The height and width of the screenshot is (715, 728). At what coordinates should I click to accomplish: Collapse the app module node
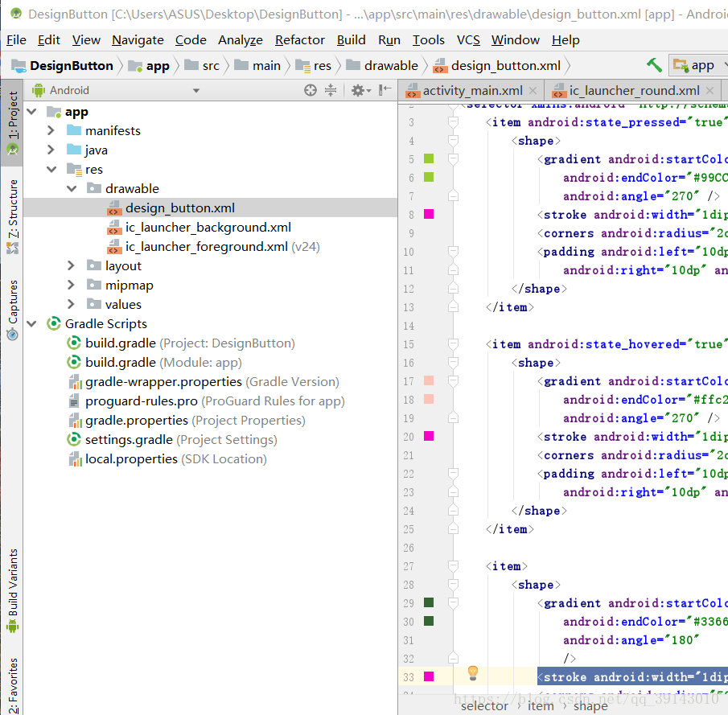coord(32,112)
